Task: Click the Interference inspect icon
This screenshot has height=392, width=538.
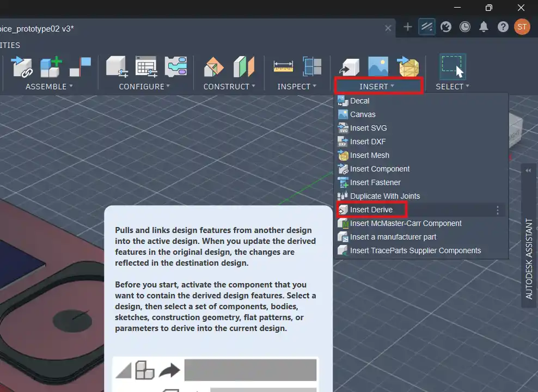Action: [312, 66]
